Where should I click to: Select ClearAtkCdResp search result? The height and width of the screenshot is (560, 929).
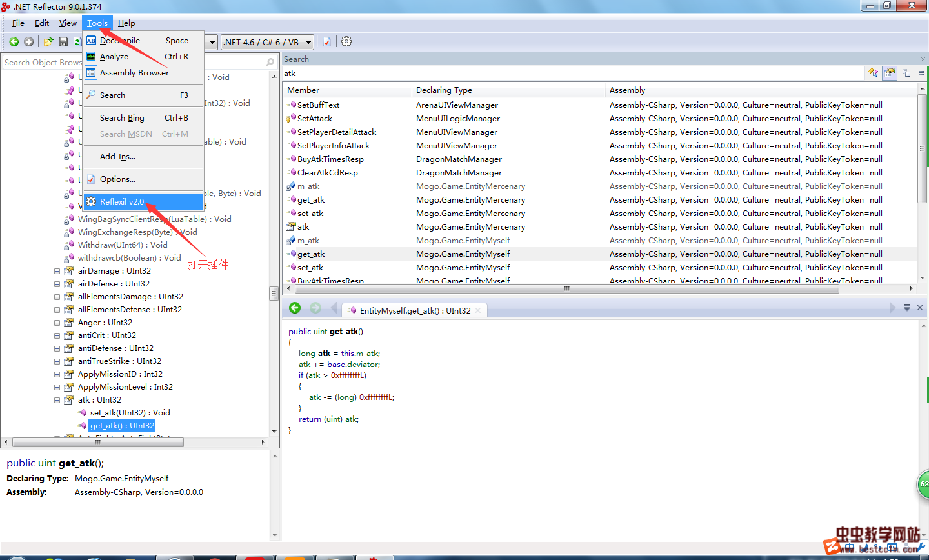pos(600,173)
